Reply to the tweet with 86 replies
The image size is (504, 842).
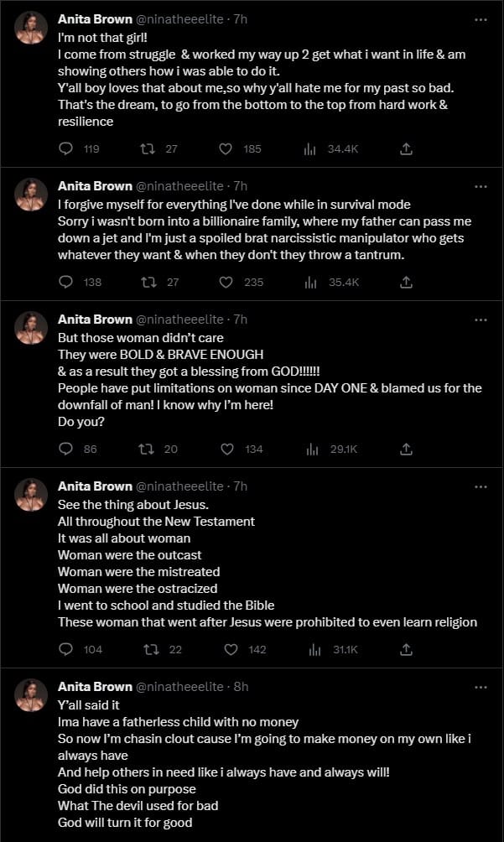click(67, 450)
